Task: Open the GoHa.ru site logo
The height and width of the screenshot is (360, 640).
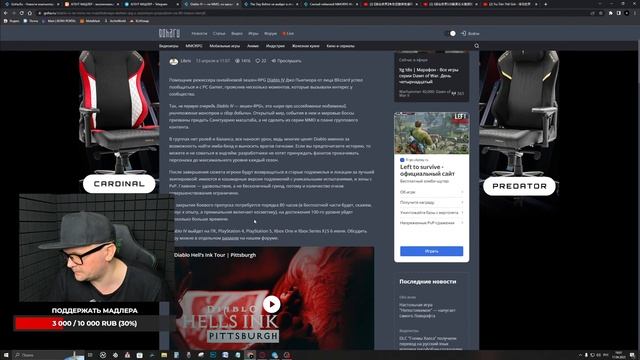Action: tap(169, 33)
